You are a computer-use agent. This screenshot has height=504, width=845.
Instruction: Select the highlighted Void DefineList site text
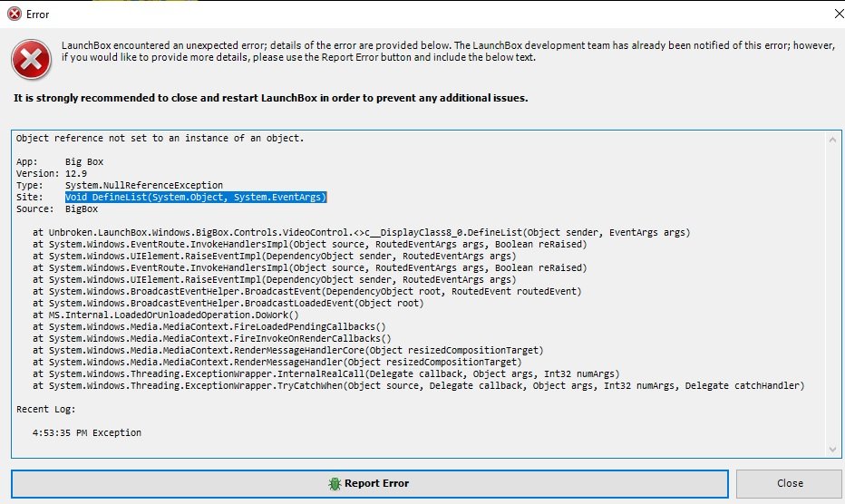coord(196,198)
